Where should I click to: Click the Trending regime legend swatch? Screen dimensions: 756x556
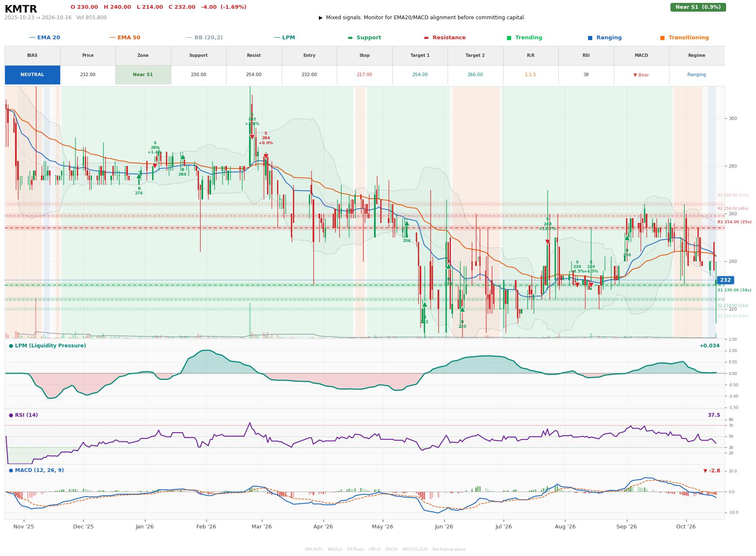coord(509,38)
